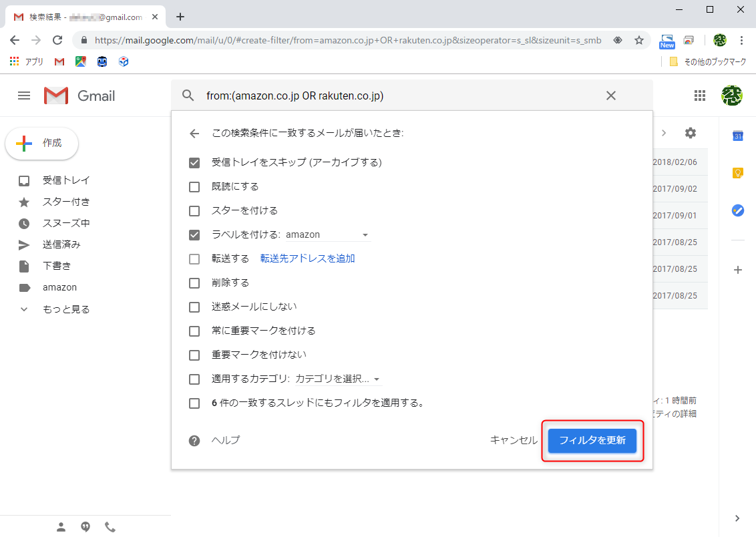Open Gmail settings via the gear icon

(x=690, y=133)
